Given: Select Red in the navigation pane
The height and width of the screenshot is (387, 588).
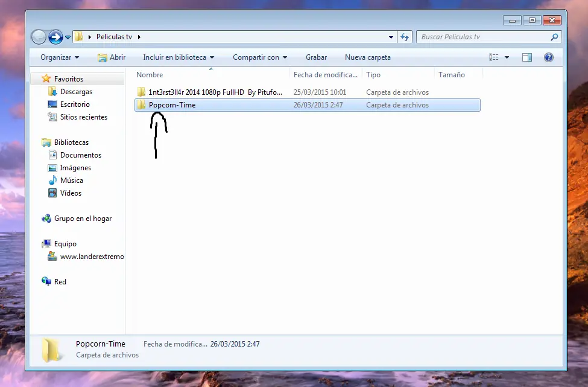Looking at the screenshot, I should point(60,282).
